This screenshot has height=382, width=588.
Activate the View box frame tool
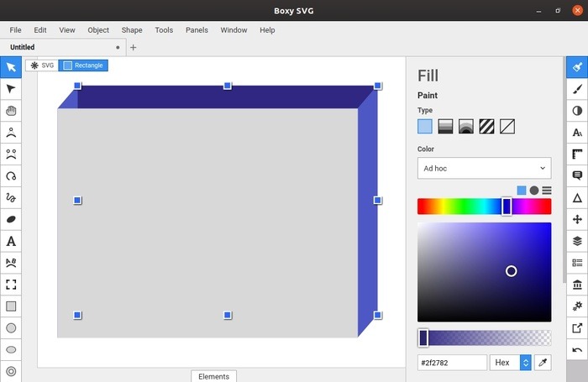coord(11,285)
